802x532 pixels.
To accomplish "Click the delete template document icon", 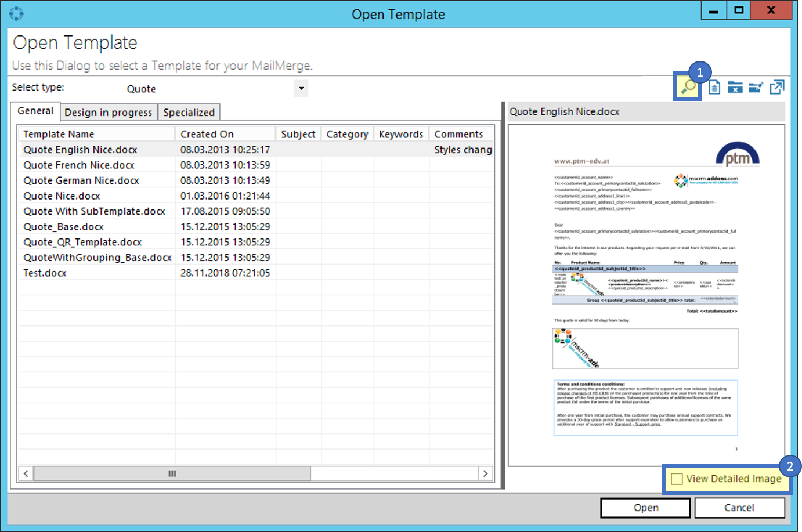I will [714, 86].
